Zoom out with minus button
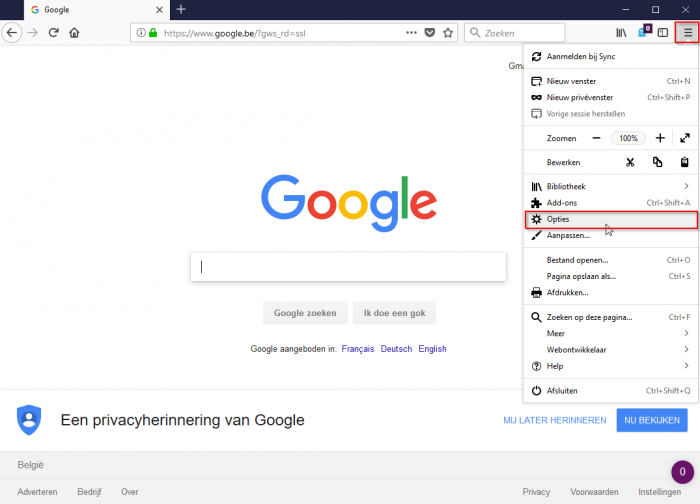 (596, 138)
